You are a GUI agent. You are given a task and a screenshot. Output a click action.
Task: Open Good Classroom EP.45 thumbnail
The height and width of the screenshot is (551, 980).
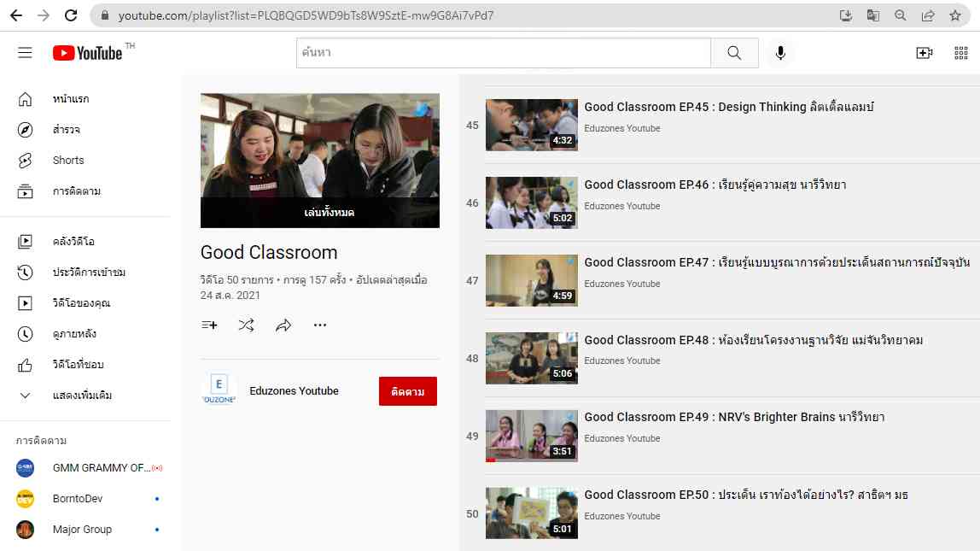(531, 125)
